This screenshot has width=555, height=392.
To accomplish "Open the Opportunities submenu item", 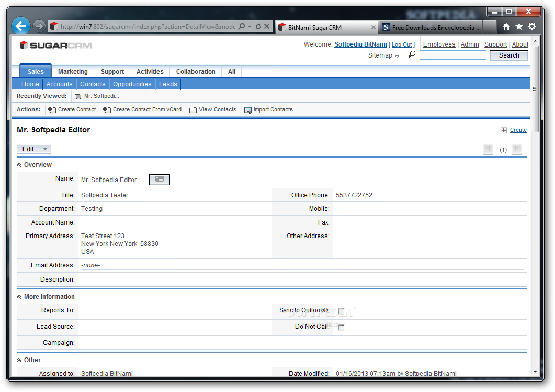I will (x=132, y=84).
